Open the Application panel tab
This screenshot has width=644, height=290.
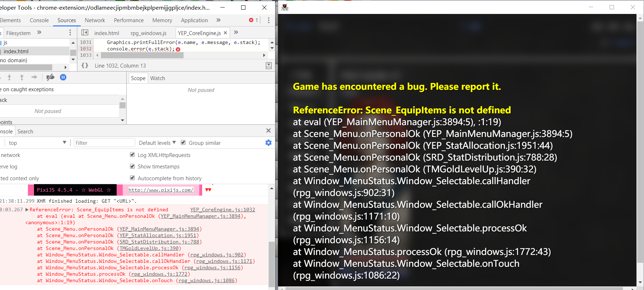tap(194, 20)
